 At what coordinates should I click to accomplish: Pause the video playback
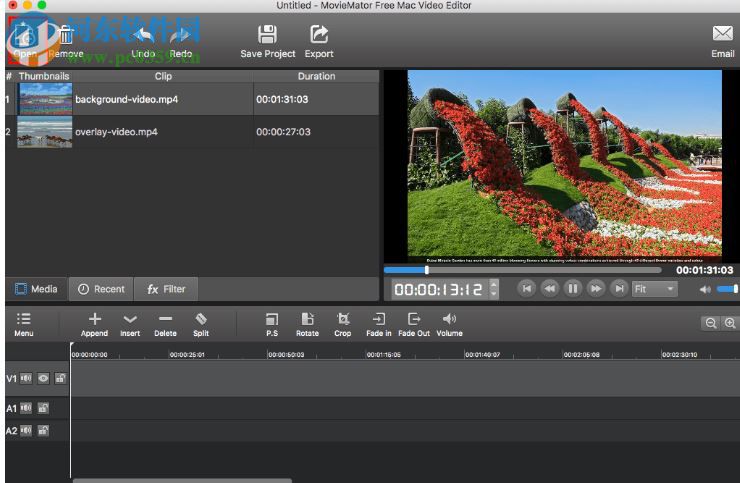(572, 288)
